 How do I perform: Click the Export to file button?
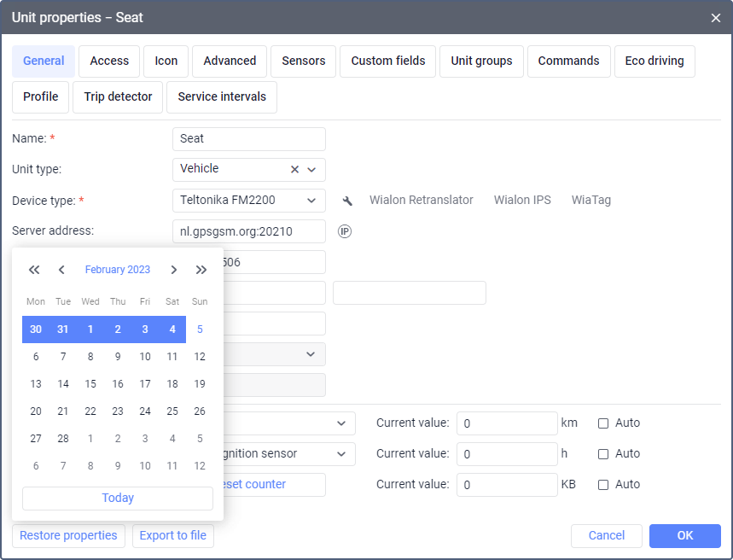click(x=173, y=535)
